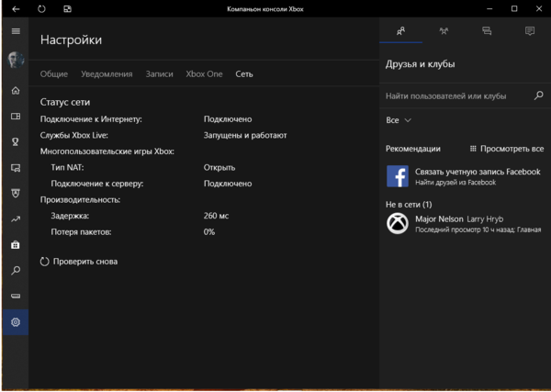Click the Search magnifier in sidebar

coord(16,271)
